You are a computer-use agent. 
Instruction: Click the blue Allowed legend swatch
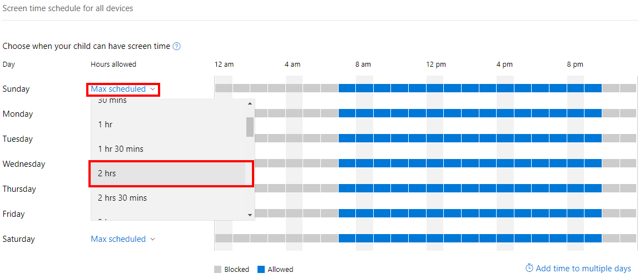pos(261,269)
